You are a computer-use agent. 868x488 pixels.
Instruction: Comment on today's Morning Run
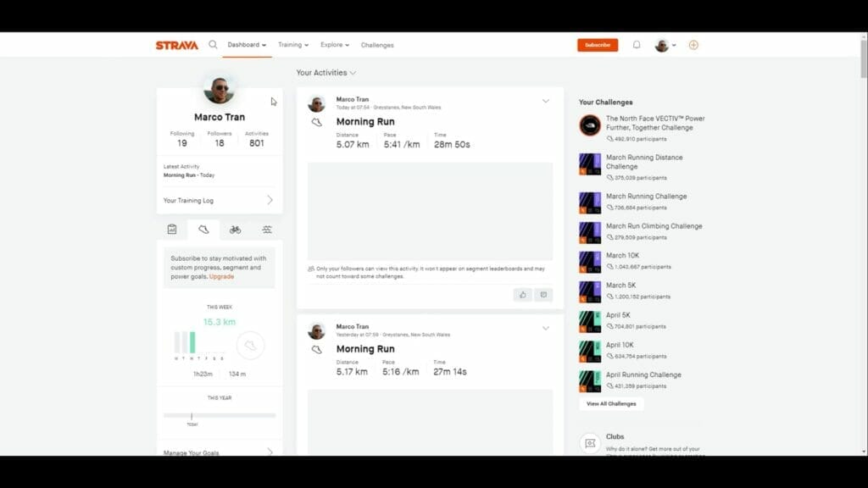click(543, 294)
